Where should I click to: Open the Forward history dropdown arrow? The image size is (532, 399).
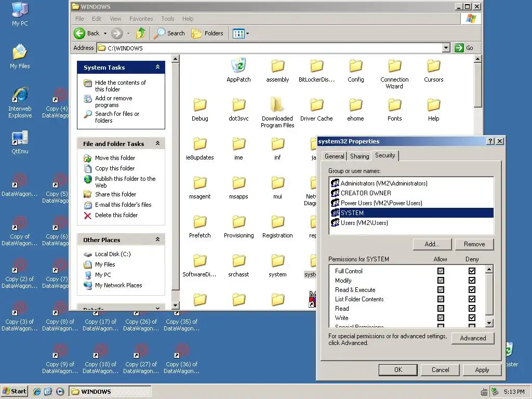tap(129, 33)
